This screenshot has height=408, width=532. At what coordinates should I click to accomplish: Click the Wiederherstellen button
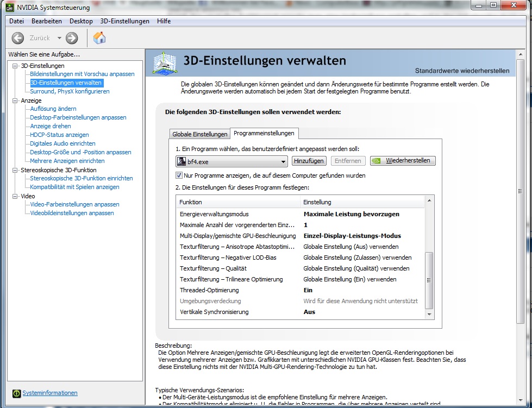403,161
